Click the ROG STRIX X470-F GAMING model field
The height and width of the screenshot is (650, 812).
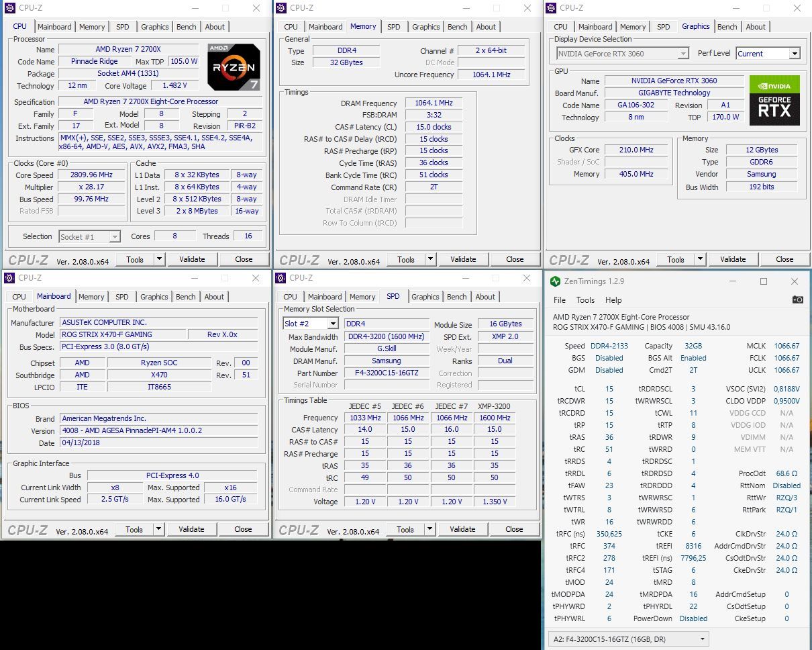click(x=123, y=334)
